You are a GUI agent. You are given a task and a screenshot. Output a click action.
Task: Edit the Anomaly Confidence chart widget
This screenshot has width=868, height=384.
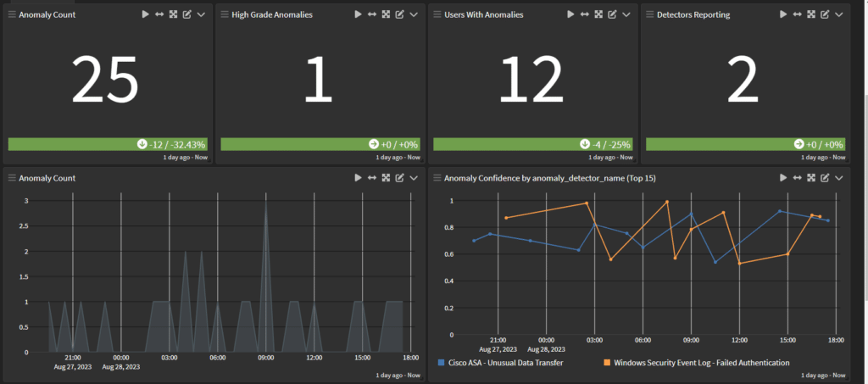coord(824,178)
